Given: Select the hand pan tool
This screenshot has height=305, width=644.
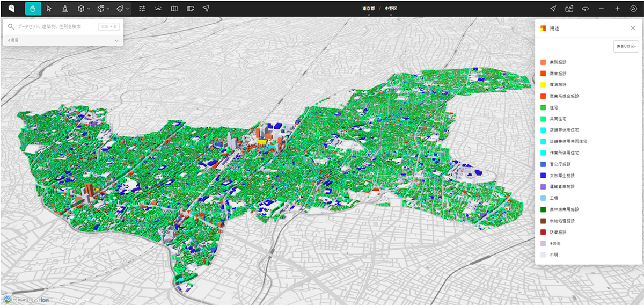Looking at the screenshot, I should [33, 9].
